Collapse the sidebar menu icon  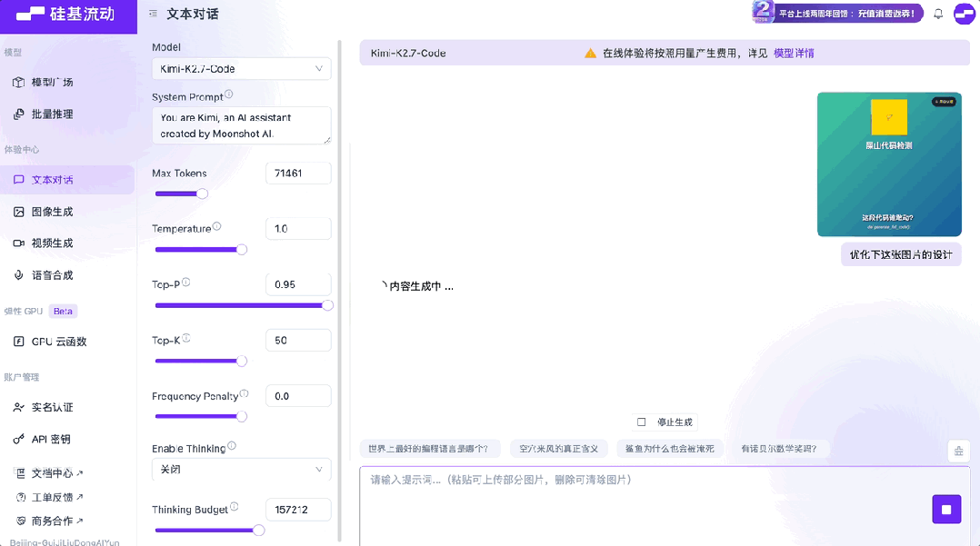point(153,13)
